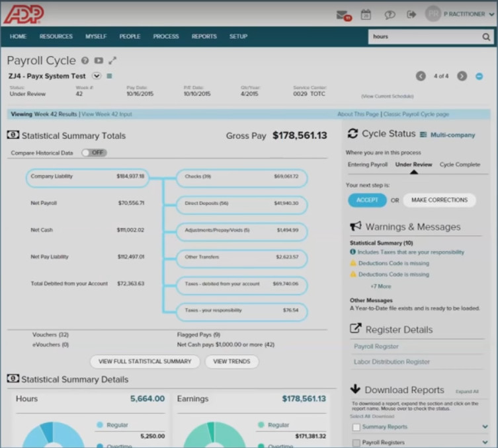Click the practitioner avatar circle
This screenshot has width=498, height=448.
click(x=433, y=14)
